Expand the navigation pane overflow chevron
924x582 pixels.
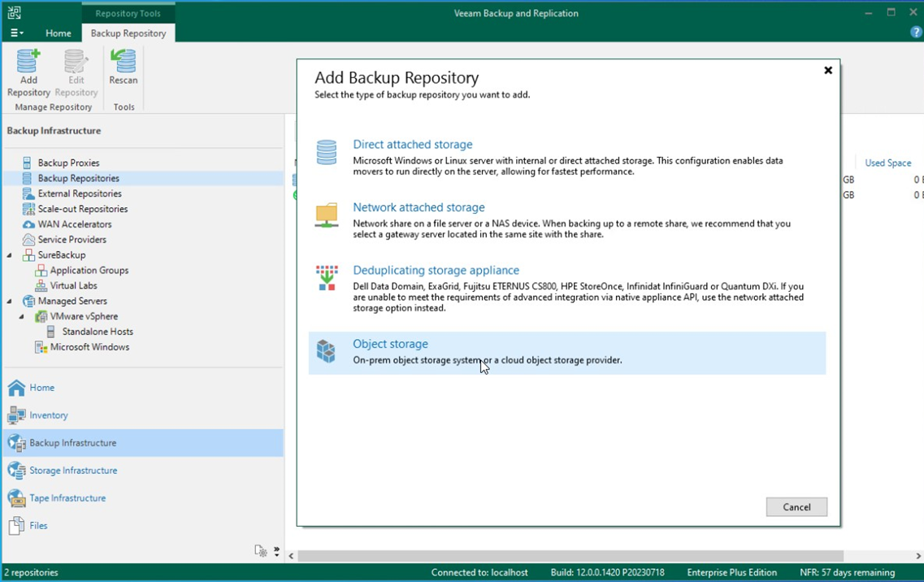pyautogui.click(x=276, y=551)
